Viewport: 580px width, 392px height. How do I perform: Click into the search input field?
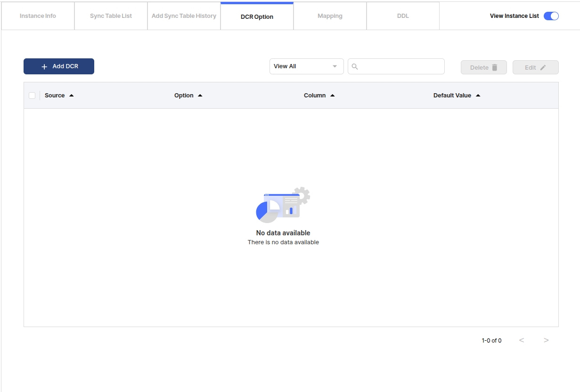tap(400, 66)
